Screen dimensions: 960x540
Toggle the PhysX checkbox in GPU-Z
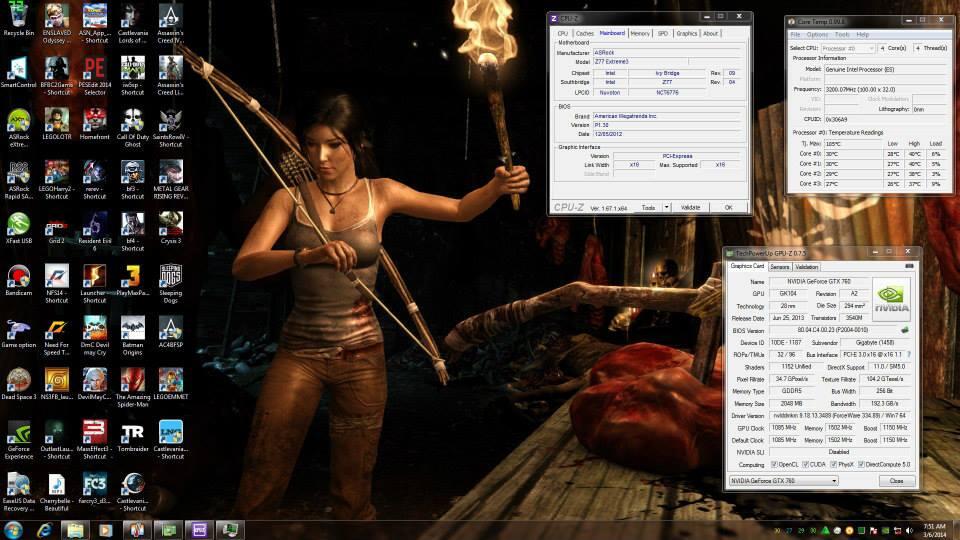(x=833, y=465)
